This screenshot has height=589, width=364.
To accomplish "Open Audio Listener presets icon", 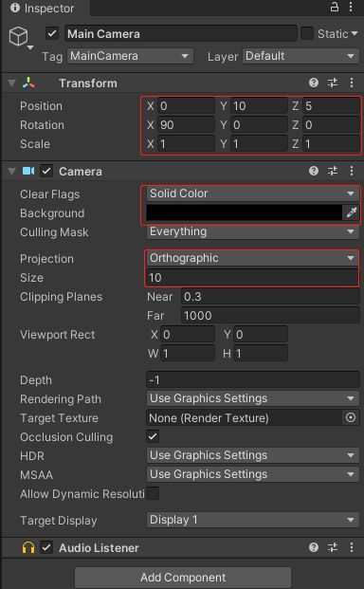I will click(x=333, y=547).
